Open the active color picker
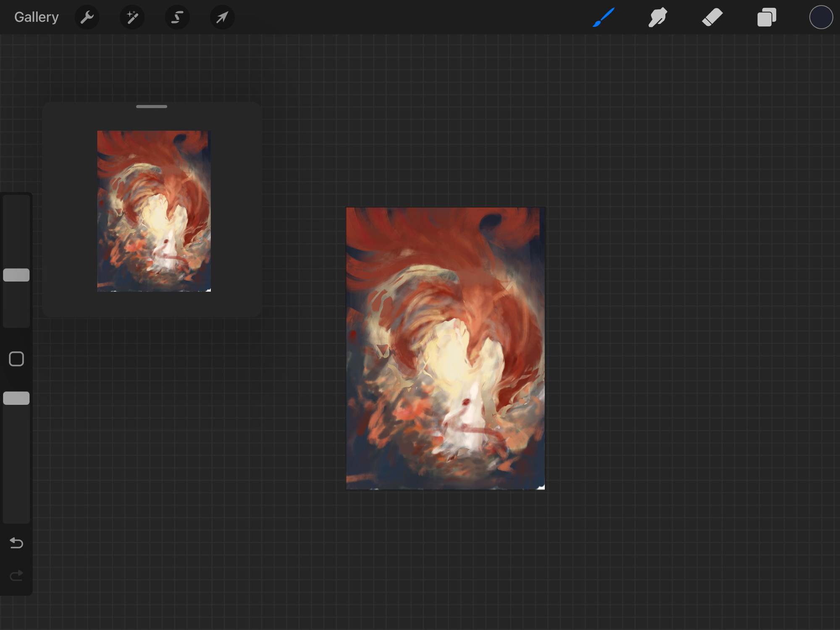 point(821,17)
